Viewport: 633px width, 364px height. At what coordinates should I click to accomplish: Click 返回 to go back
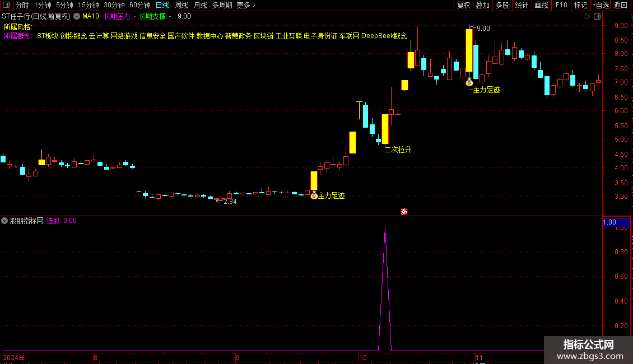[x=621, y=5]
